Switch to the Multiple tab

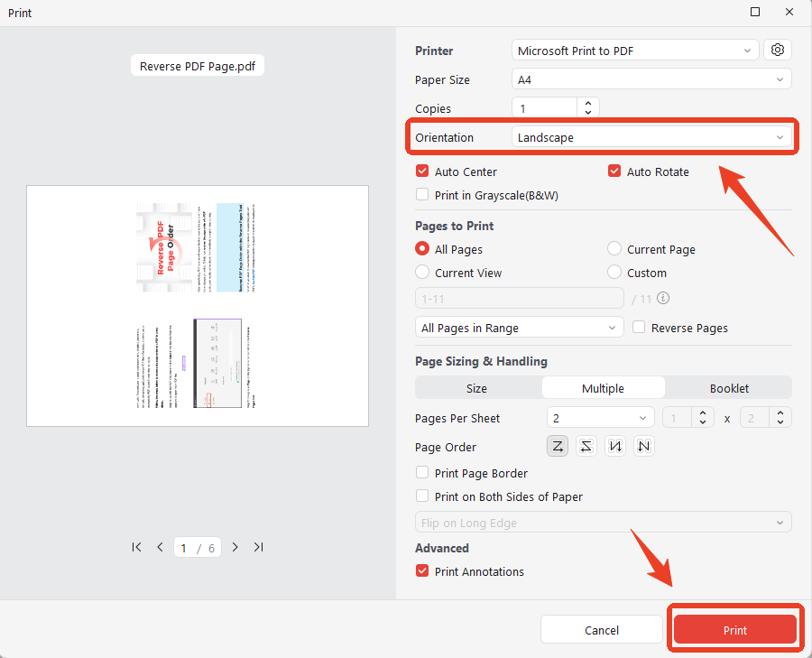point(604,388)
